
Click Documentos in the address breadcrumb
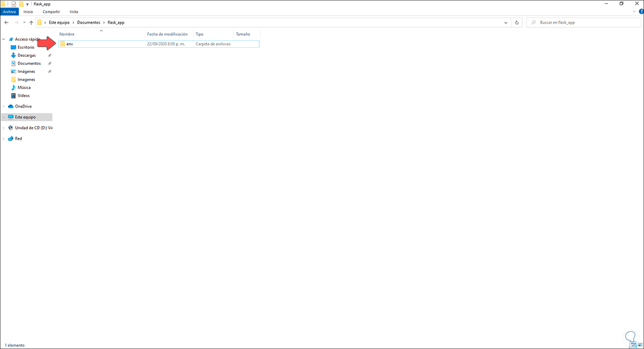tap(88, 23)
